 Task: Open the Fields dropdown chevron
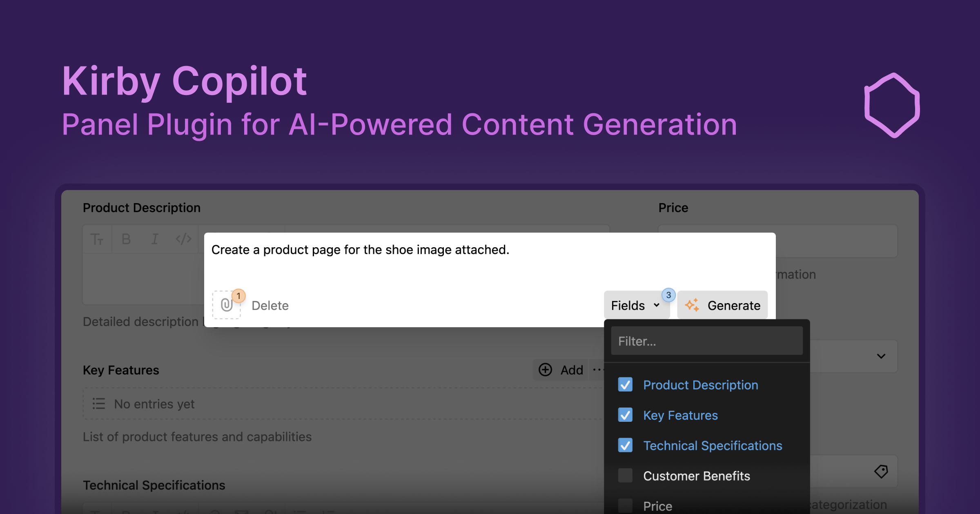pos(657,305)
